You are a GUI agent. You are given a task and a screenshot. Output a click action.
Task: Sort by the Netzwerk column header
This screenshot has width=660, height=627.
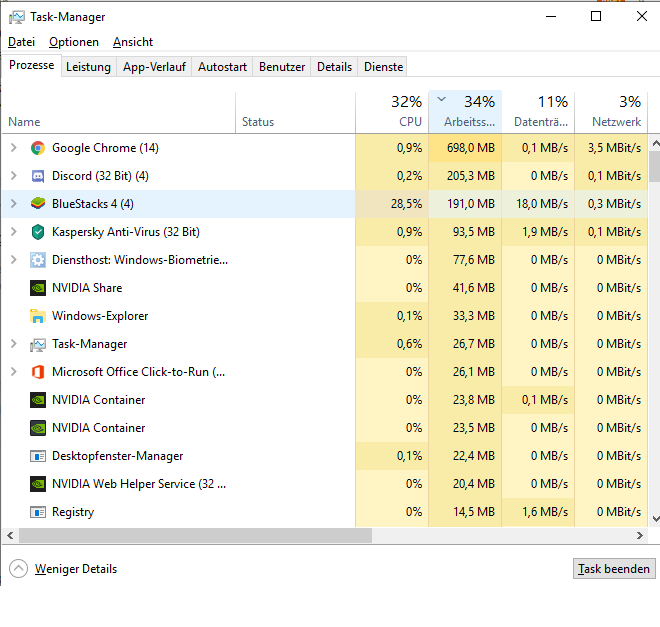click(611, 112)
